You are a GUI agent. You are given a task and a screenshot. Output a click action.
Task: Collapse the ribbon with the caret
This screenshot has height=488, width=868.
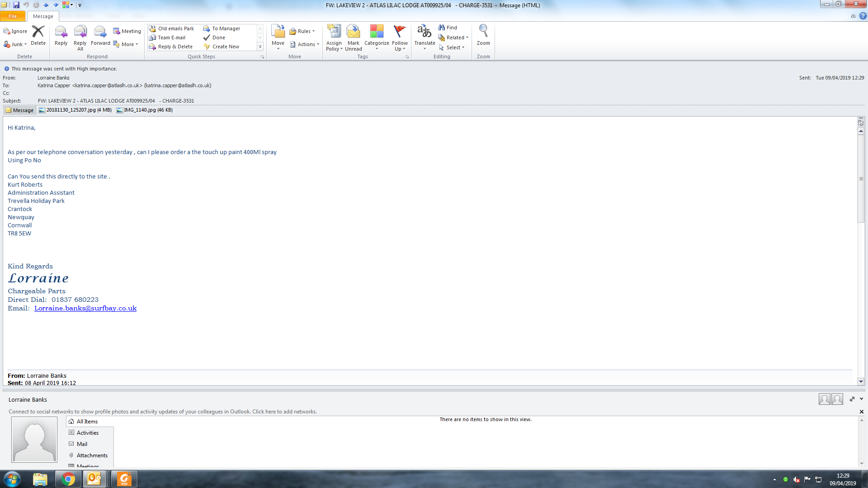pyautogui.click(x=853, y=16)
